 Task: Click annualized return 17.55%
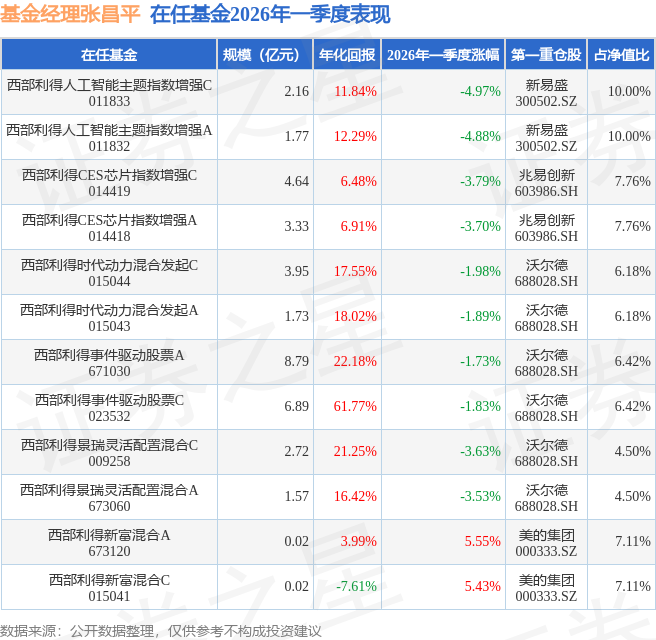[355, 271]
